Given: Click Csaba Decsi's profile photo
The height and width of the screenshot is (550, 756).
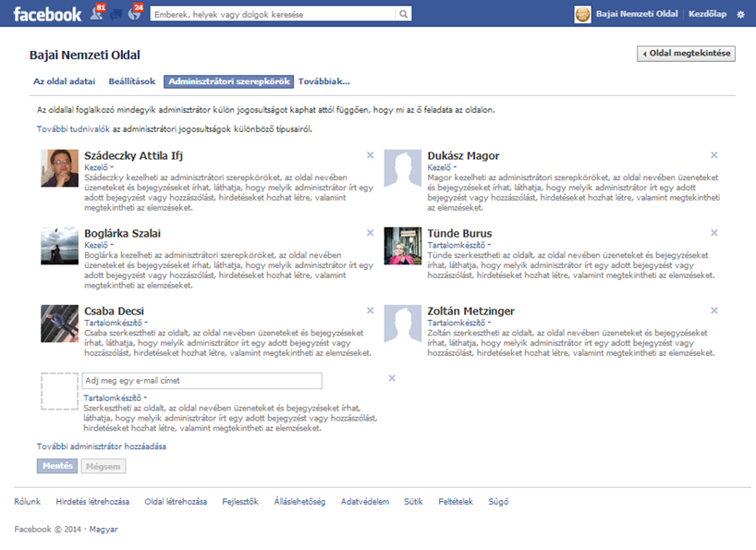Looking at the screenshot, I should click(60, 324).
